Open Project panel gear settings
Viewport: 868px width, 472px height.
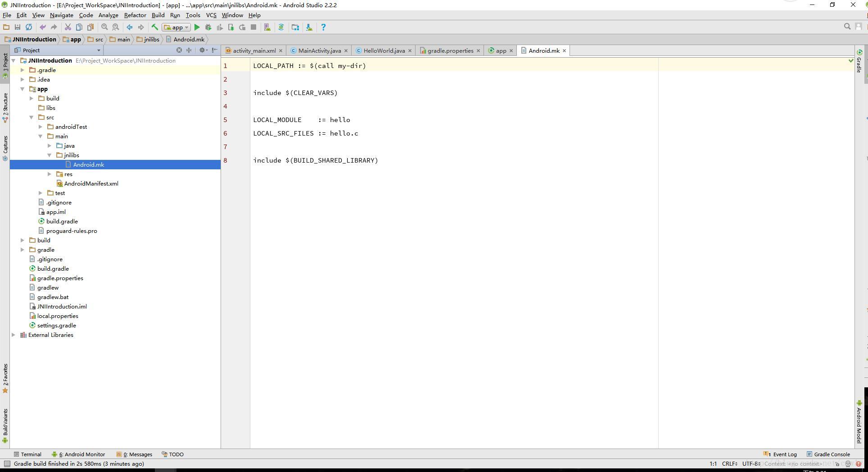(203, 50)
